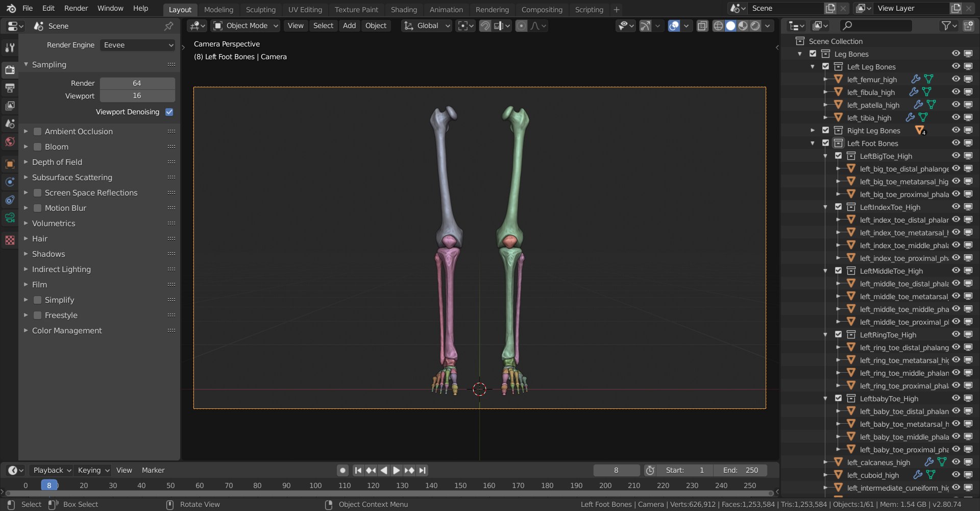This screenshot has width=980, height=511.
Task: Open the Texture properties tab icon
Action: pyautogui.click(x=10, y=240)
